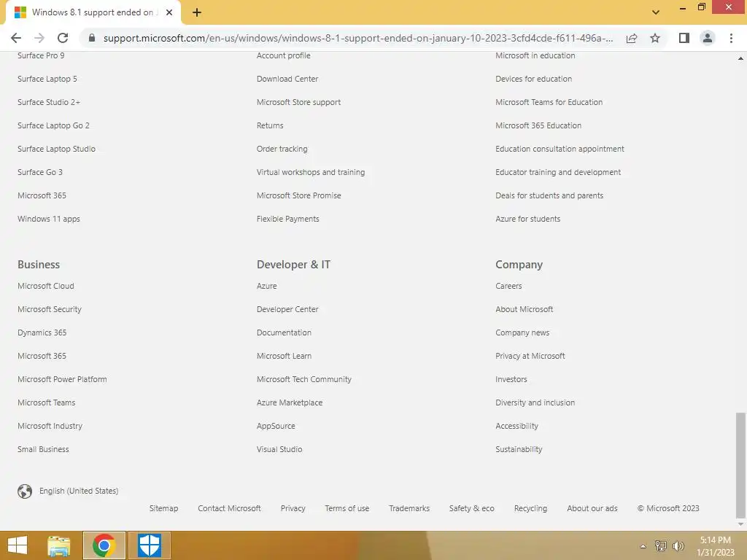Open Microsoft Cloud link

coord(46,286)
